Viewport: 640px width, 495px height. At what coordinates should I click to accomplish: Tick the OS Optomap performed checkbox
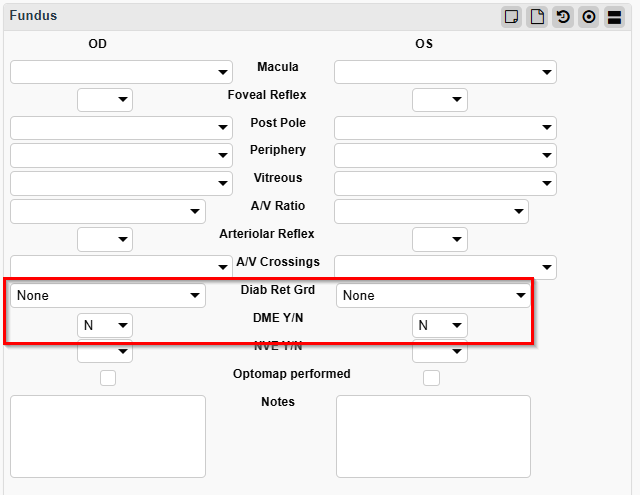[x=432, y=377]
